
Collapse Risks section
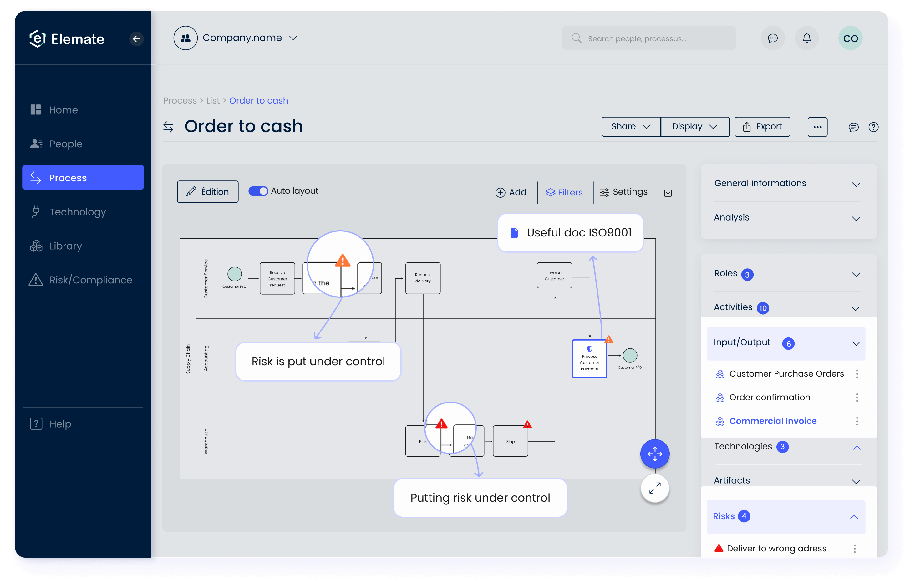tap(853, 517)
